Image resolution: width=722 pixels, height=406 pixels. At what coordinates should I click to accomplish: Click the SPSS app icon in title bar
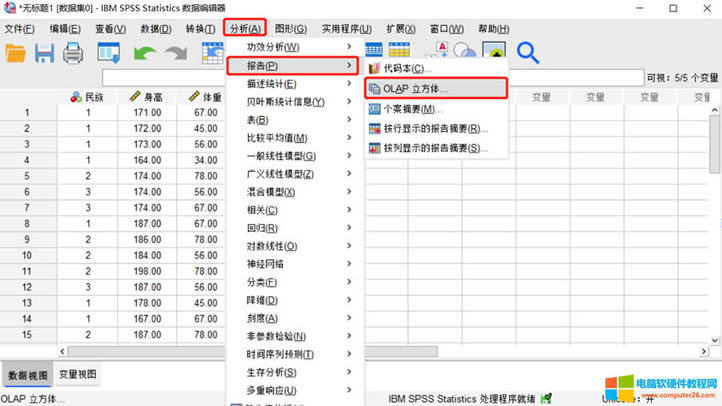coord(10,8)
